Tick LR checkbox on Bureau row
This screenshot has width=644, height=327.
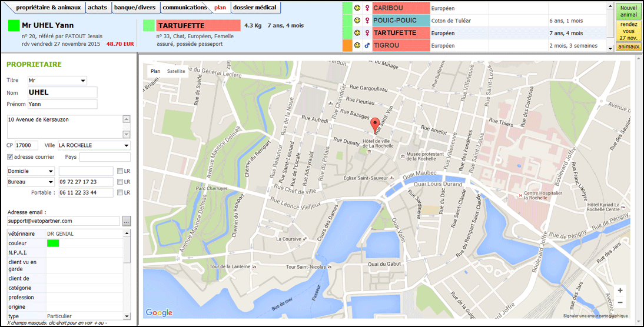click(x=120, y=182)
